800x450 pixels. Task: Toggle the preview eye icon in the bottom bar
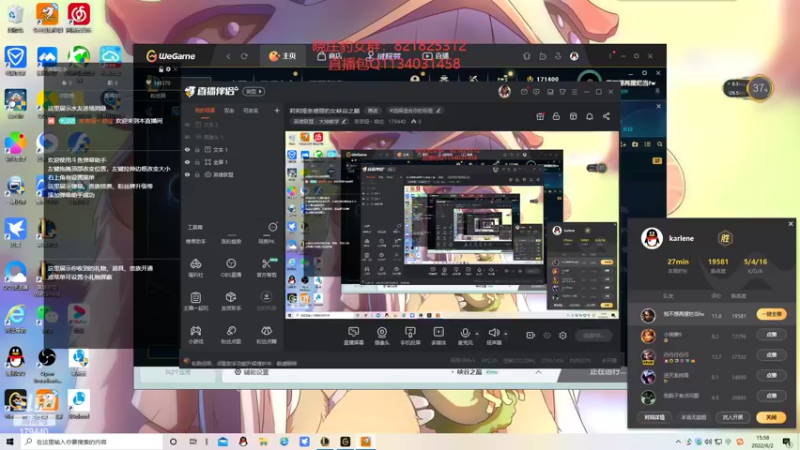coord(547,335)
